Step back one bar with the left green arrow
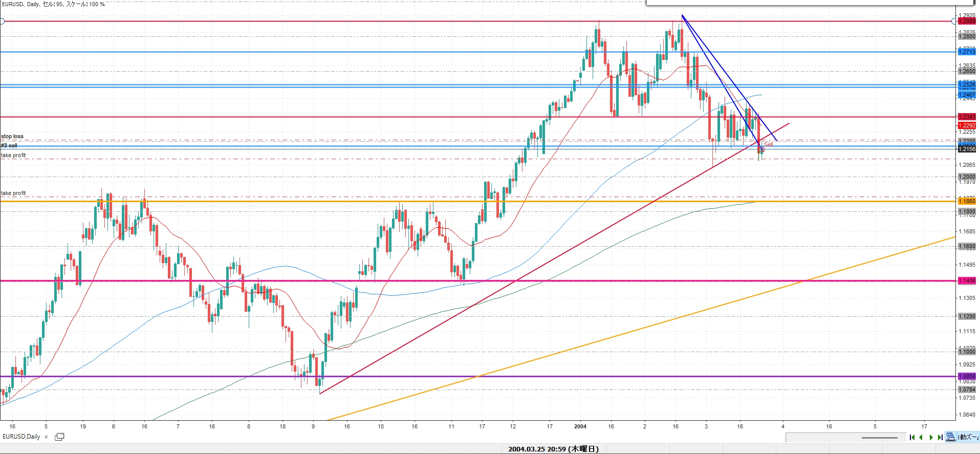The image size is (980, 454). 921,437
